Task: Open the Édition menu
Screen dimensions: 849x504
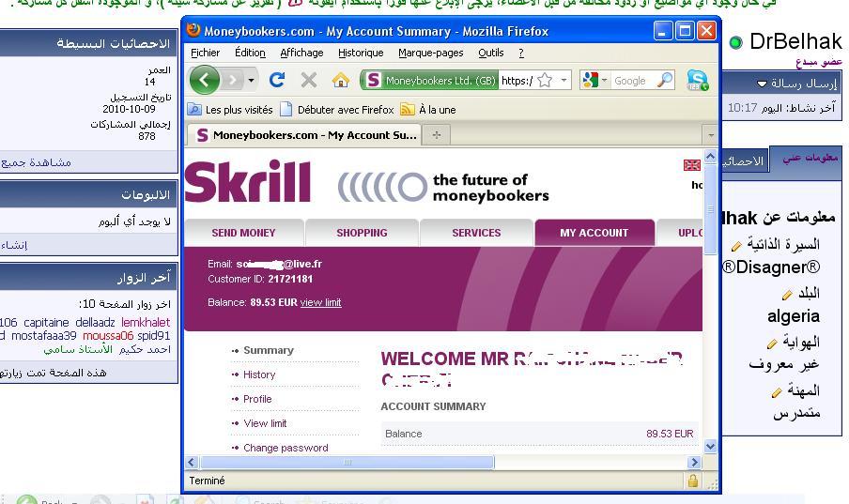Action: pos(250,53)
